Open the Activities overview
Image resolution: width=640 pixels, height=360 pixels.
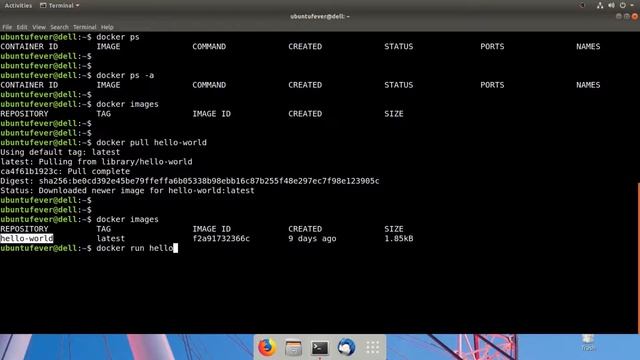click(x=18, y=5)
